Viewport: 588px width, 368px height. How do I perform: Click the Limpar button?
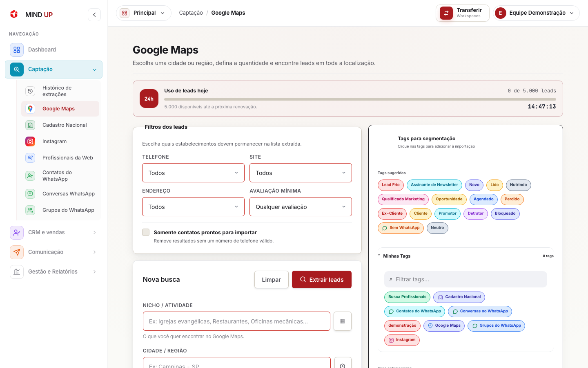pos(272,280)
